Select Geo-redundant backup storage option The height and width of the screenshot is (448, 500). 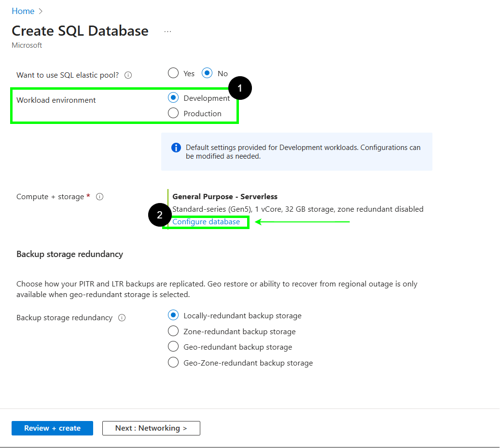tap(173, 347)
